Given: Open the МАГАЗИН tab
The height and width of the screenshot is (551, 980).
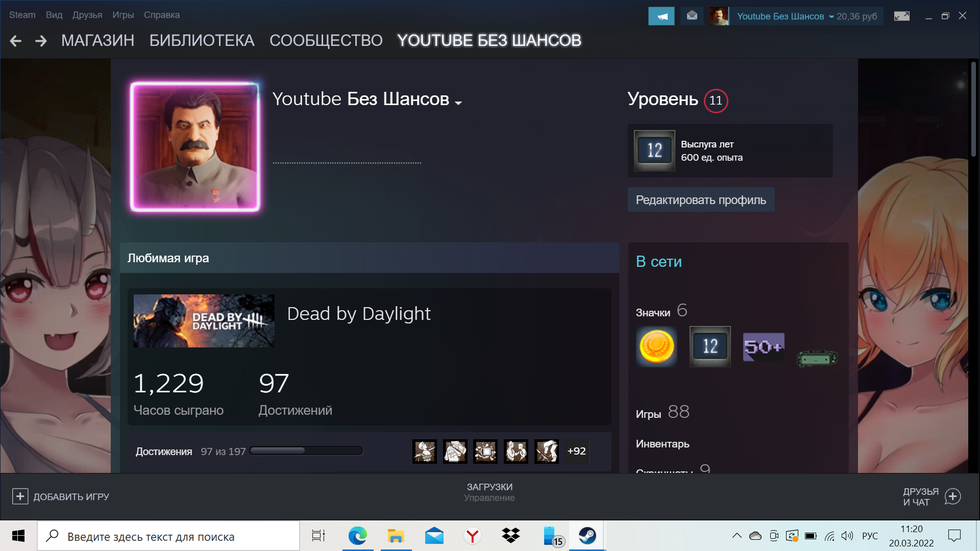Looking at the screenshot, I should 97,40.
